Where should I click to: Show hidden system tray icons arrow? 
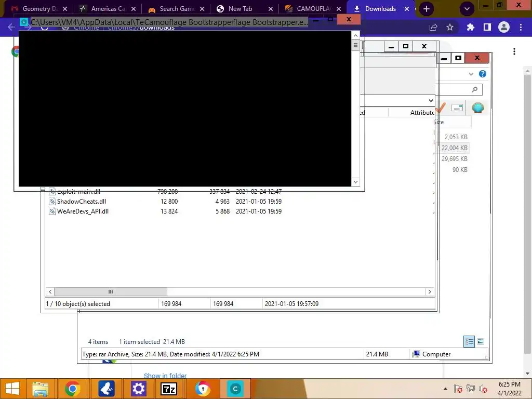[445, 389]
